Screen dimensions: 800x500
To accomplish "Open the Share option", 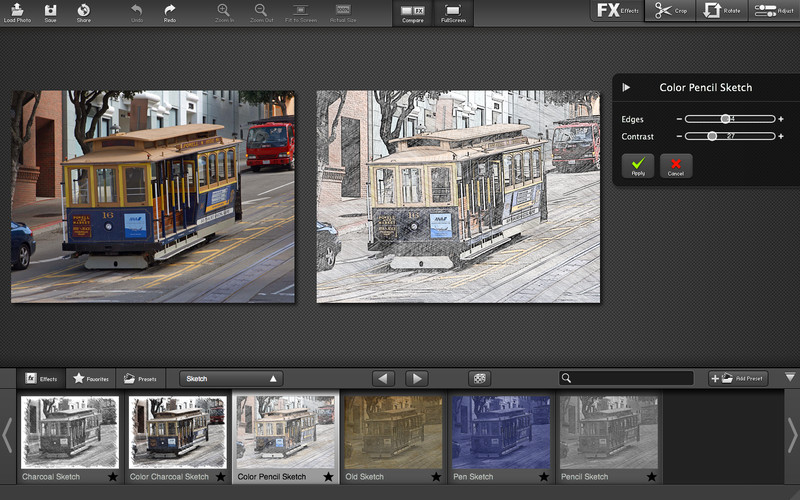I will (83, 11).
